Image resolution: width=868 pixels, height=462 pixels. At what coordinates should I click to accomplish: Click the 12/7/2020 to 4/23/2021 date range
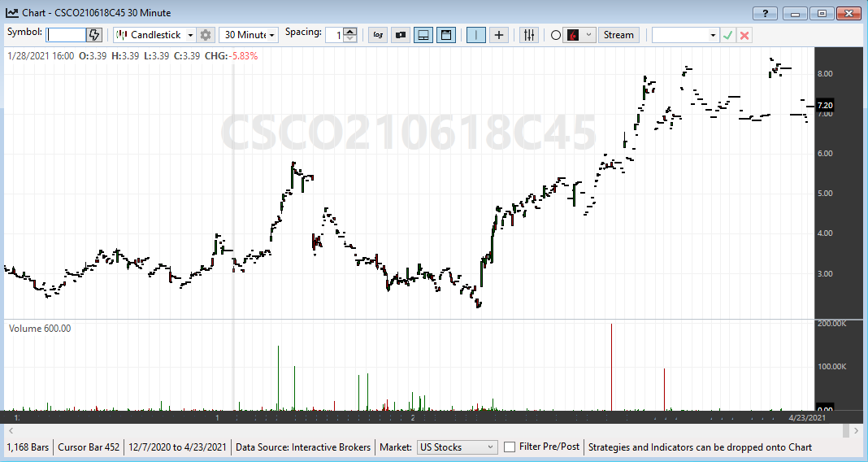point(177,447)
